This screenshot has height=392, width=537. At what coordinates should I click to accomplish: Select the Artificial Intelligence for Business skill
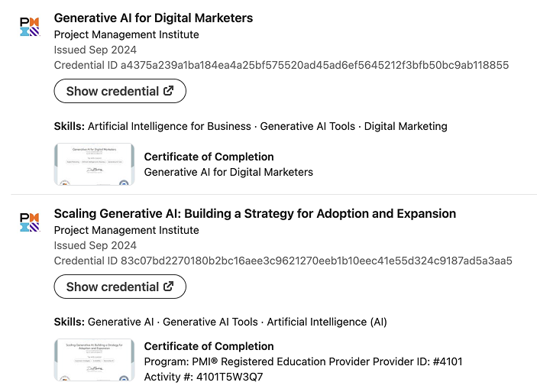tap(169, 126)
